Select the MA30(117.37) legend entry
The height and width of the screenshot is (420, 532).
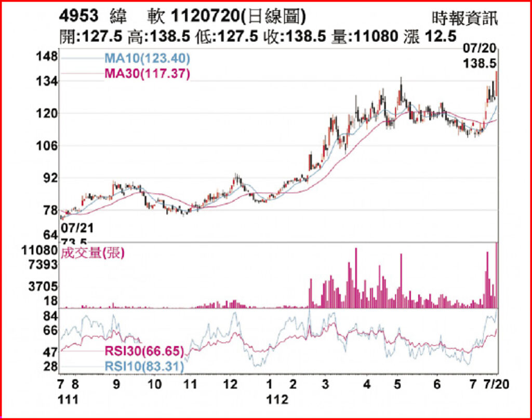coord(148,74)
